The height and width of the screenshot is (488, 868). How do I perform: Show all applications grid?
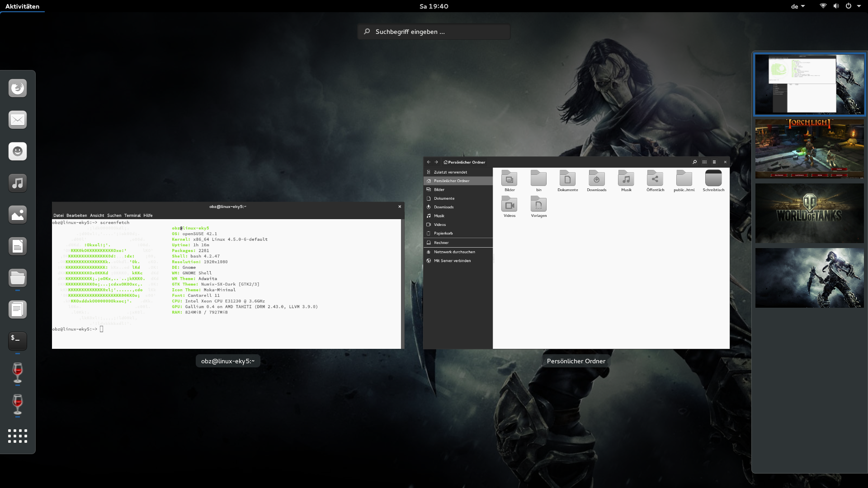tap(18, 436)
